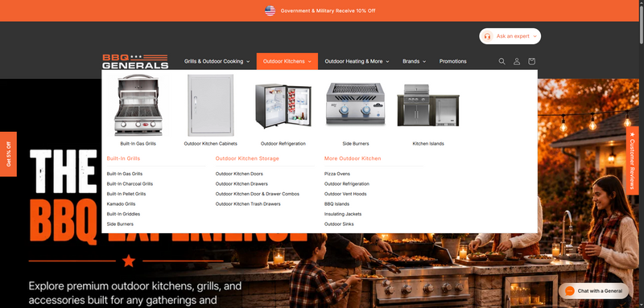Open the Promotions menu item
The height and width of the screenshot is (308, 644).
coord(453,61)
